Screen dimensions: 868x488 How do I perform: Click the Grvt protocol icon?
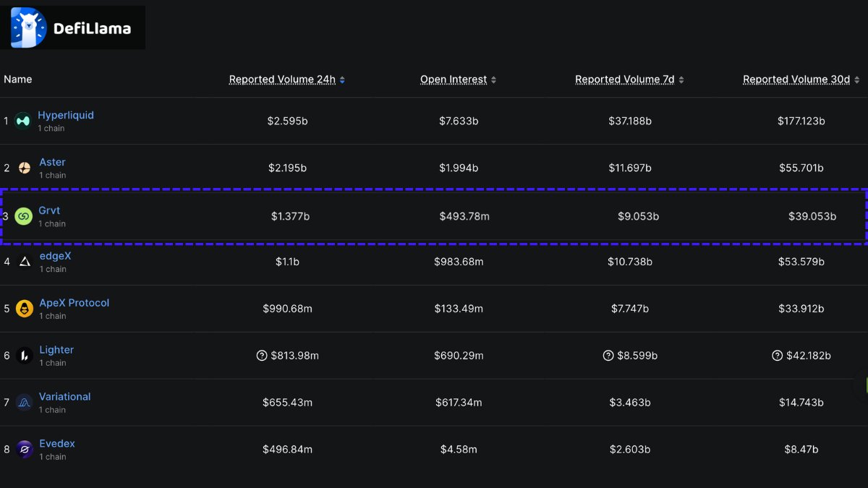click(x=23, y=215)
